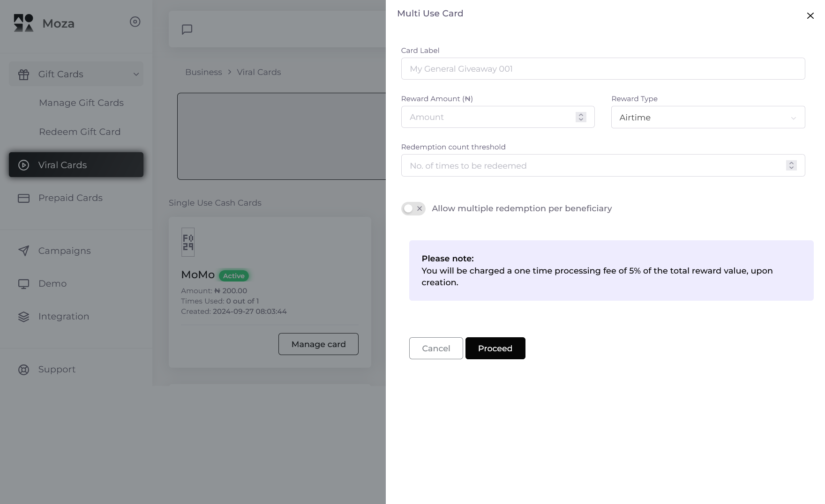The height and width of the screenshot is (504, 825).
Task: Click the 'Please note:' notice text
Action: click(448, 259)
